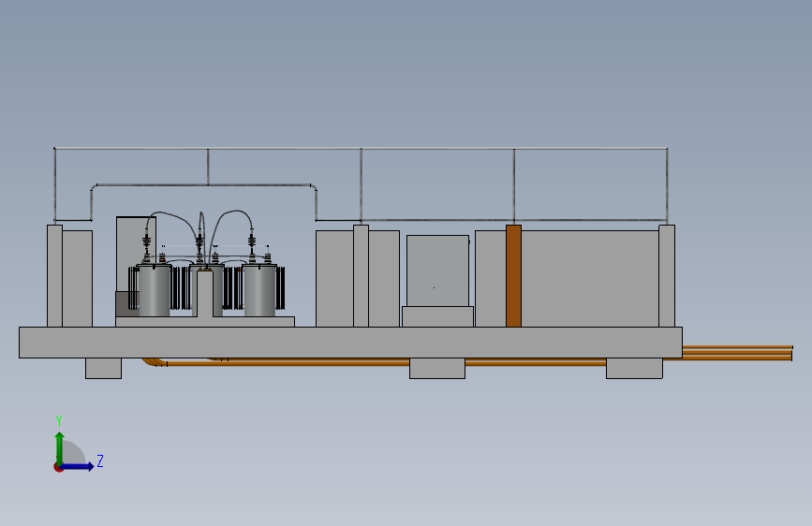Image resolution: width=812 pixels, height=526 pixels.
Task: Select the square cabinet on the stepped pedestal
Action: (437, 270)
